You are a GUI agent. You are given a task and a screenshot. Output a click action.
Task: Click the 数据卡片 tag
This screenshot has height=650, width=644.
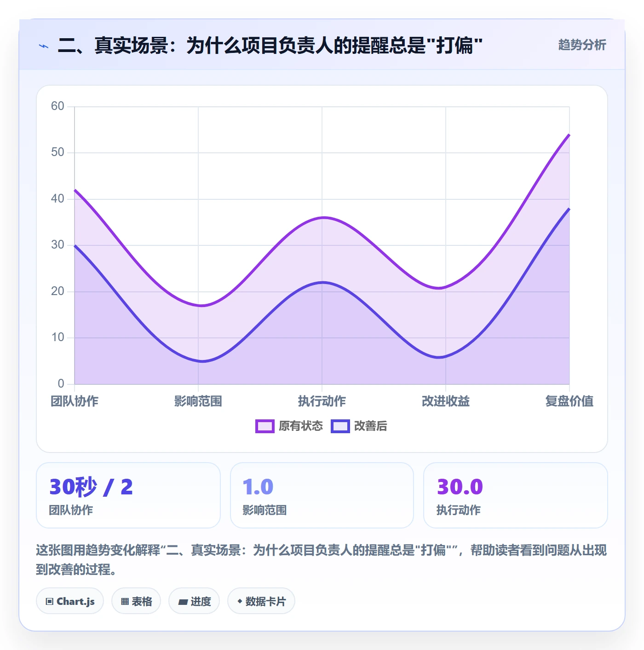(x=261, y=601)
